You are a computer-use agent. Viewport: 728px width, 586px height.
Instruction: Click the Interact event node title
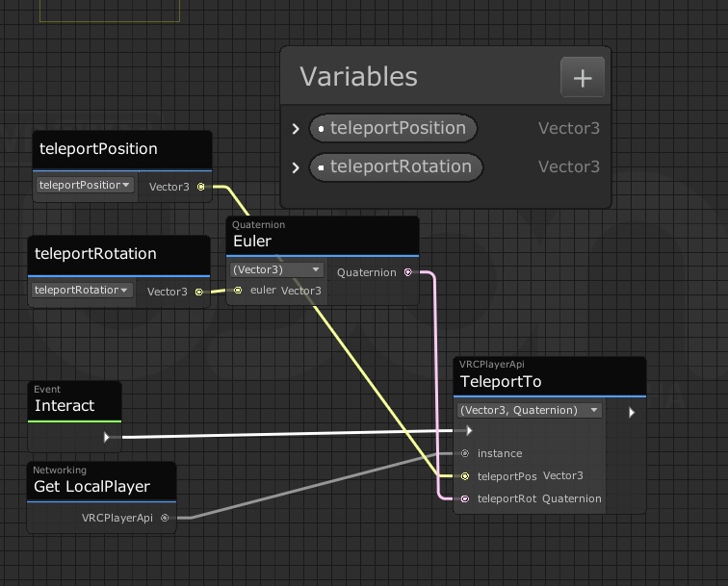click(x=65, y=406)
